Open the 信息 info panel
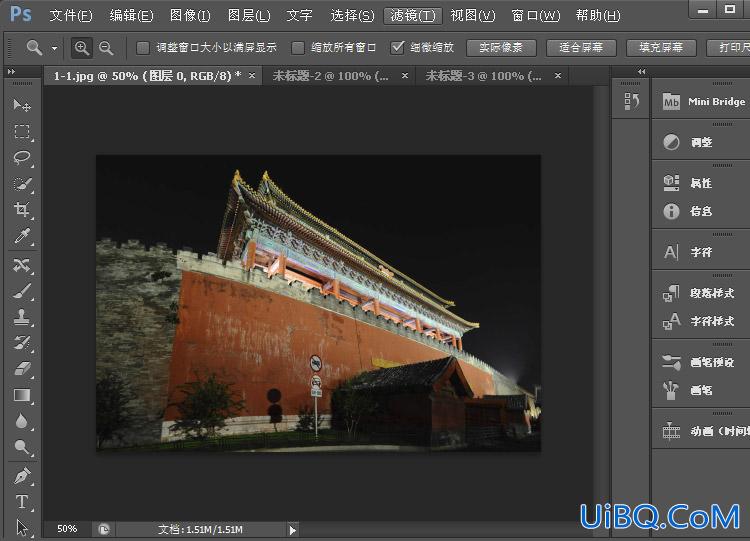Image resolution: width=750 pixels, height=541 pixels. (x=688, y=211)
